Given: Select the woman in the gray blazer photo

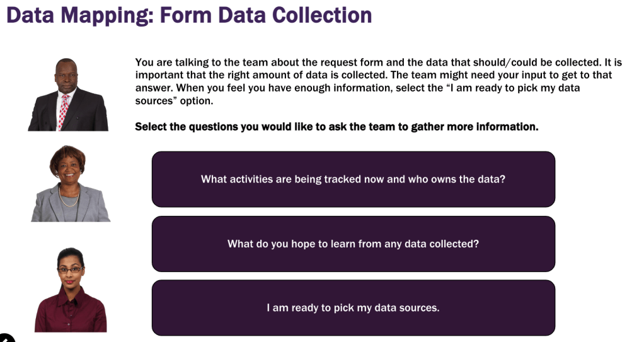Looking at the screenshot, I should click(x=71, y=184).
